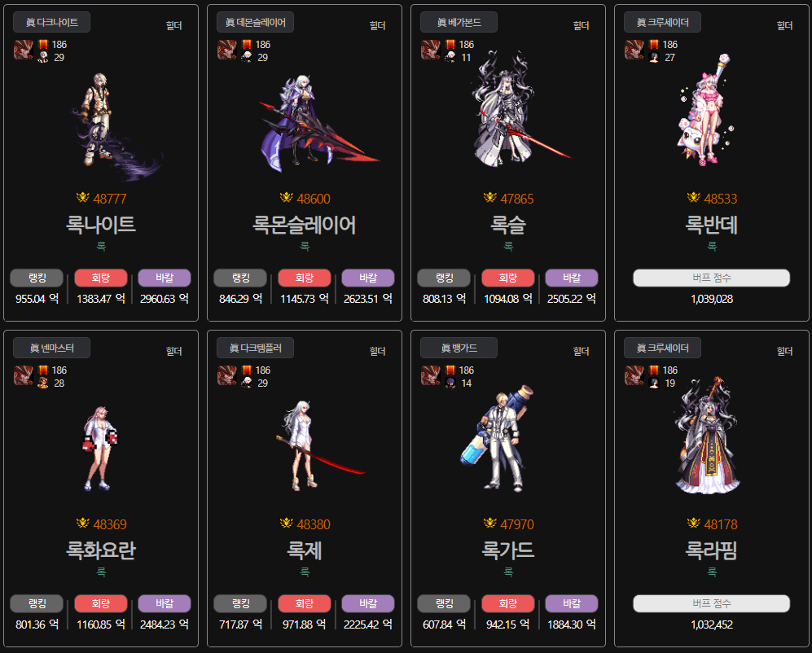Screen dimensions: 812x653
Task: Click the 버프 점수 bar on 록반데 card
Action: pos(712,278)
